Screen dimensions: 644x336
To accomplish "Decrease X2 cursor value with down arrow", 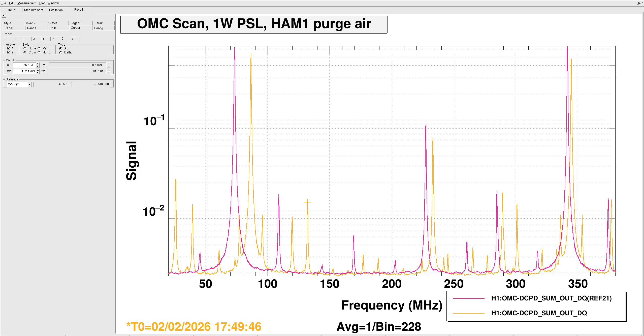I will [38, 73].
